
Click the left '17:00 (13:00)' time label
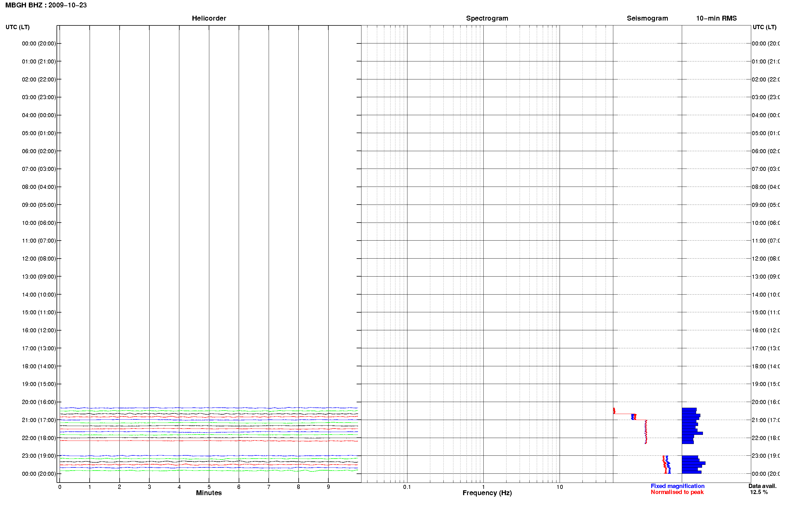click(x=39, y=348)
